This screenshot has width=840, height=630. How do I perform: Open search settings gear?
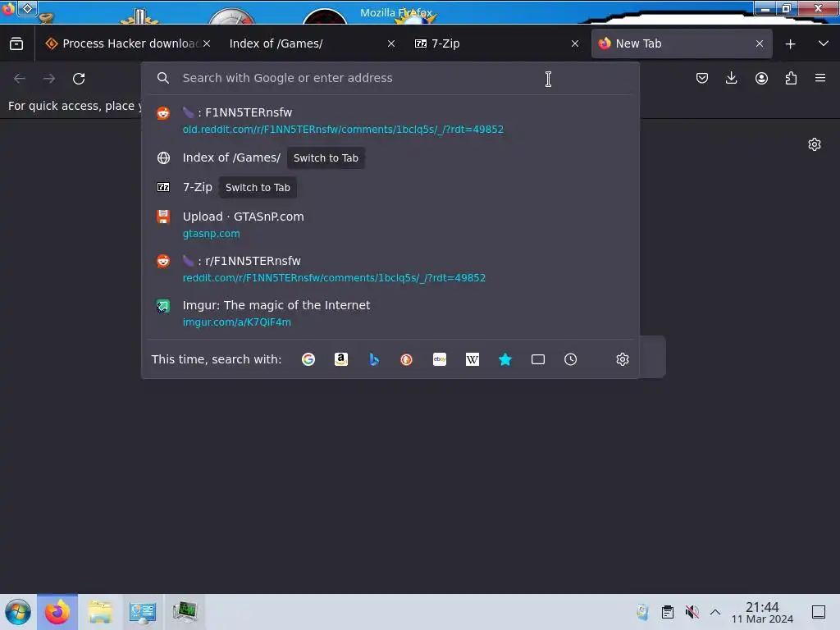pos(622,359)
